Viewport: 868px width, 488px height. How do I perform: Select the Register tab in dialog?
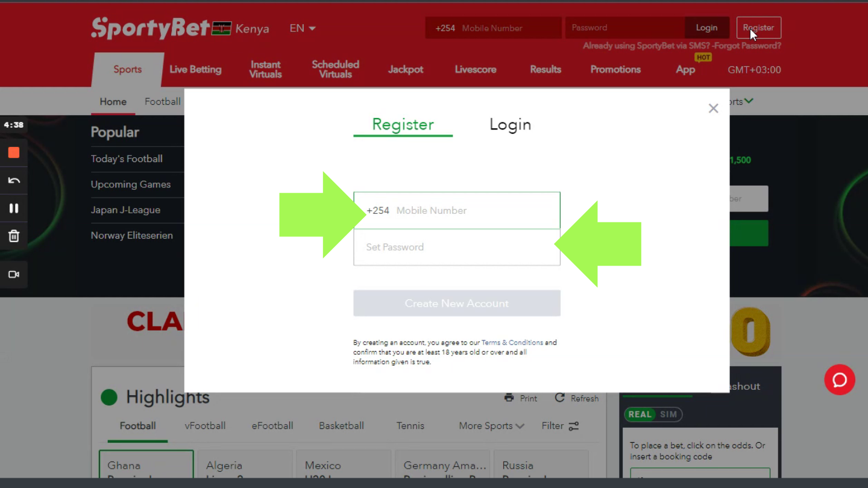point(403,125)
